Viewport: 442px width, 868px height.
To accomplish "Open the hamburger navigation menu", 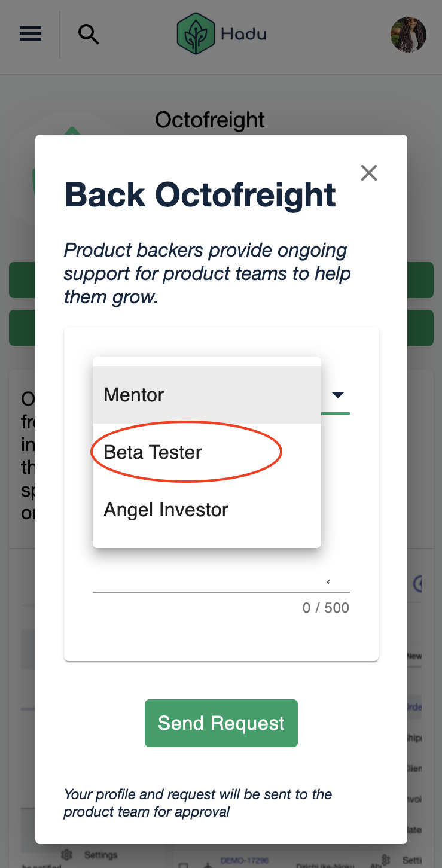I will pos(31,34).
